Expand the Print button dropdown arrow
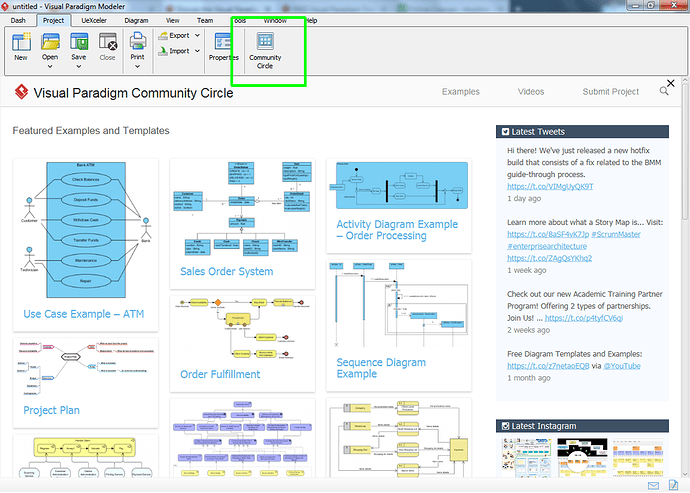 (x=137, y=66)
